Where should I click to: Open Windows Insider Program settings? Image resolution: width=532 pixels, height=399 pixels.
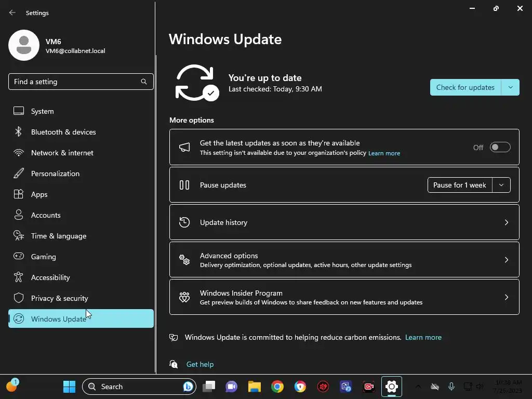pos(344,297)
